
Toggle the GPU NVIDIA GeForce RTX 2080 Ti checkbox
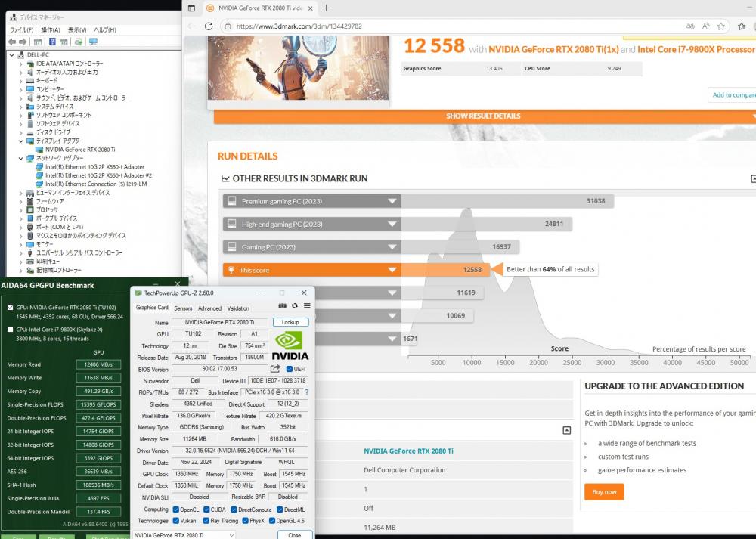click(x=10, y=307)
